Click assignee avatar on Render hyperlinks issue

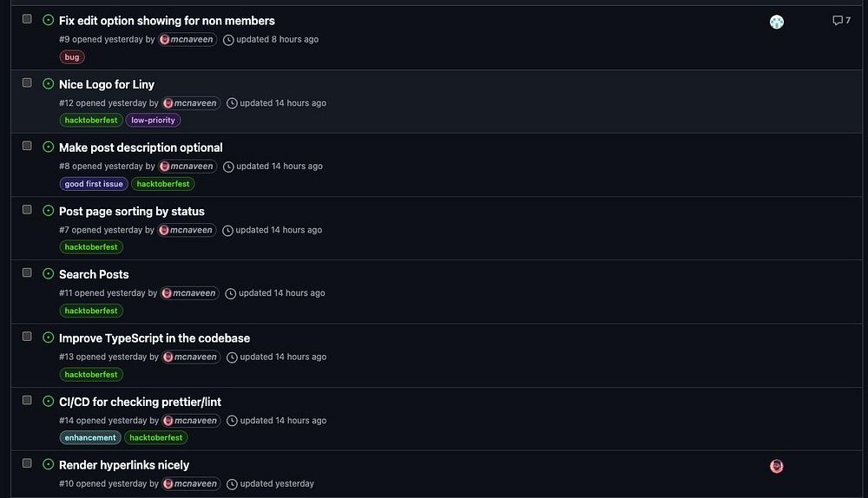pyautogui.click(x=777, y=467)
